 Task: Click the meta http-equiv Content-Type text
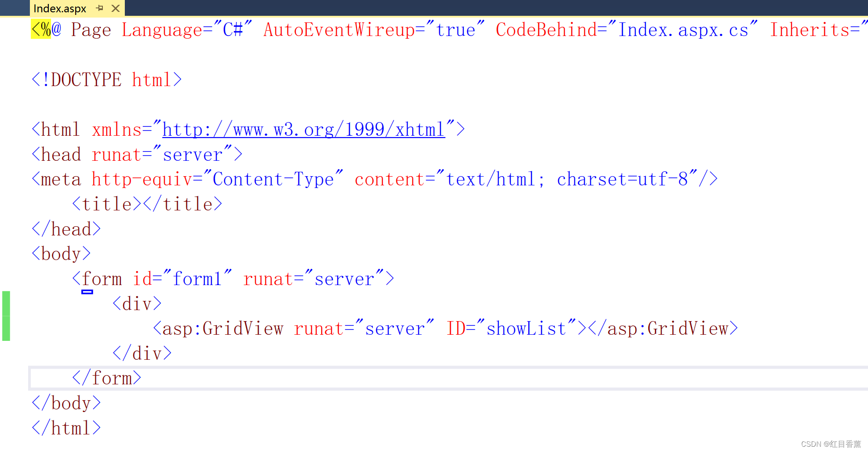[187, 180]
